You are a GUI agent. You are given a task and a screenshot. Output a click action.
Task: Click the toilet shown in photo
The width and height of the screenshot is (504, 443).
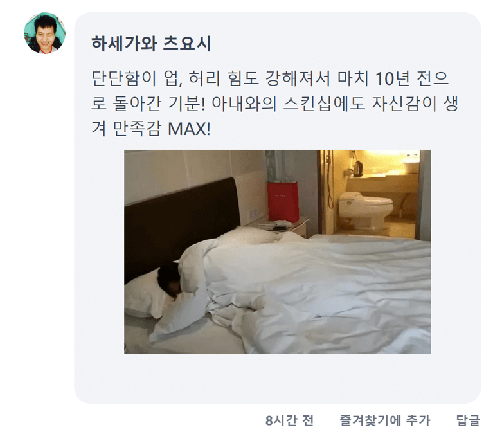coord(366,209)
